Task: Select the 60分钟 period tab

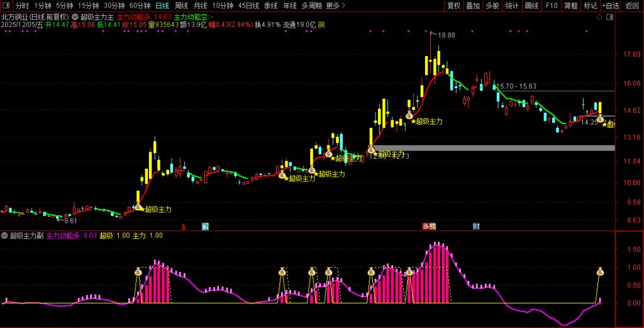Action: tap(140, 6)
